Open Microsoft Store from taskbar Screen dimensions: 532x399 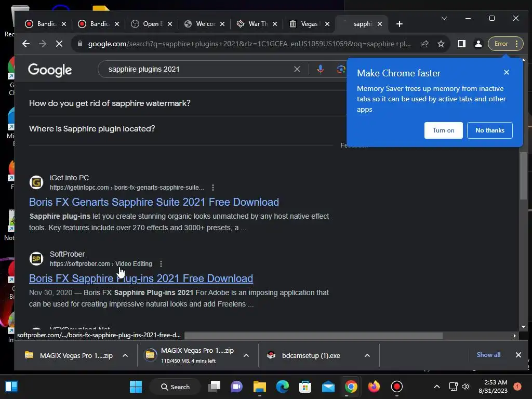(x=305, y=387)
